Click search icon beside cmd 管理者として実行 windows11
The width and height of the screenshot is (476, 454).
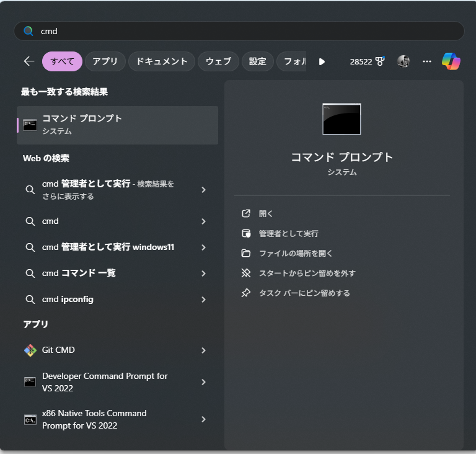(x=30, y=247)
